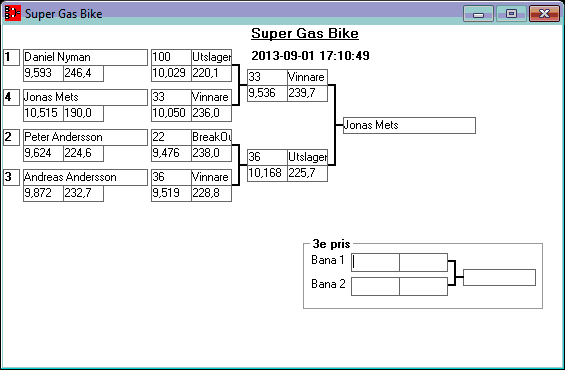Maximize the Super Gas Bike window
Viewport: 565px width, 370px height.
pyautogui.click(x=511, y=14)
